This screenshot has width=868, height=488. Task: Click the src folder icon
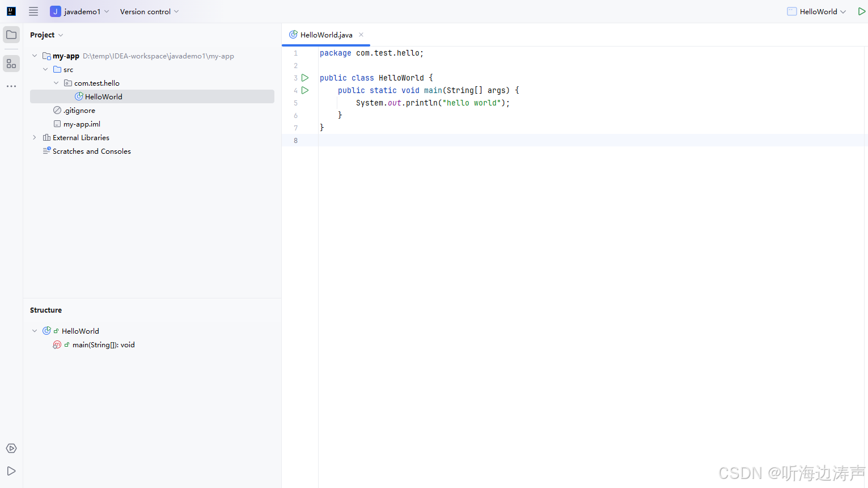[x=57, y=69]
